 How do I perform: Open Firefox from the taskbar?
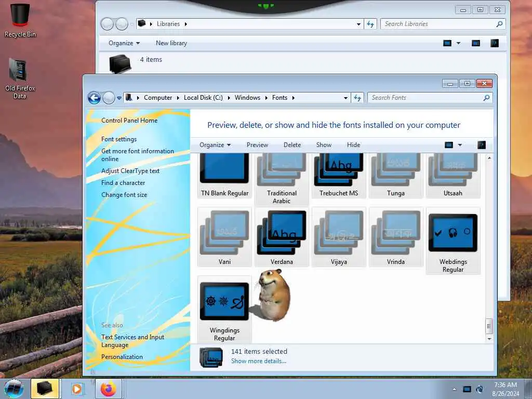108,389
